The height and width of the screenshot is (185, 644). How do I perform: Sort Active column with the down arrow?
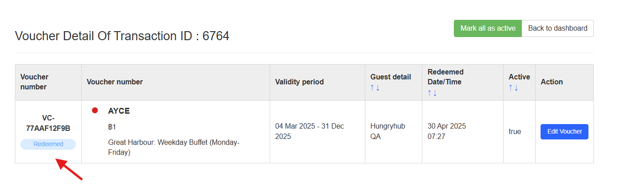point(516,88)
